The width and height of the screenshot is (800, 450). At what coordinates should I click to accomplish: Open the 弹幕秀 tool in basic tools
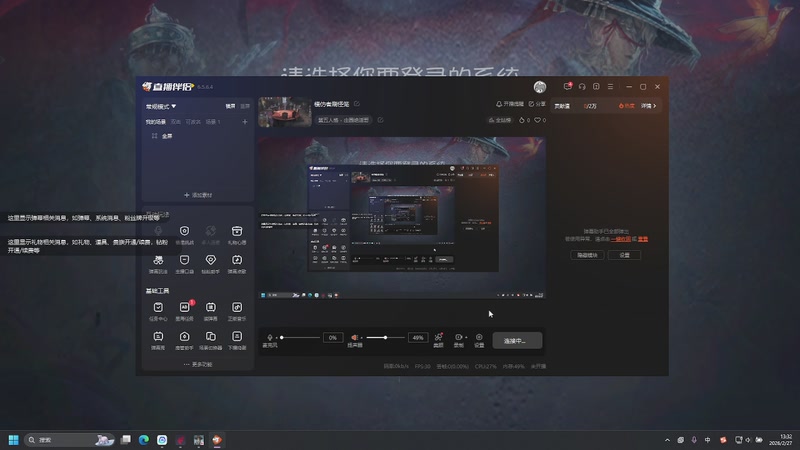[x=158, y=340]
